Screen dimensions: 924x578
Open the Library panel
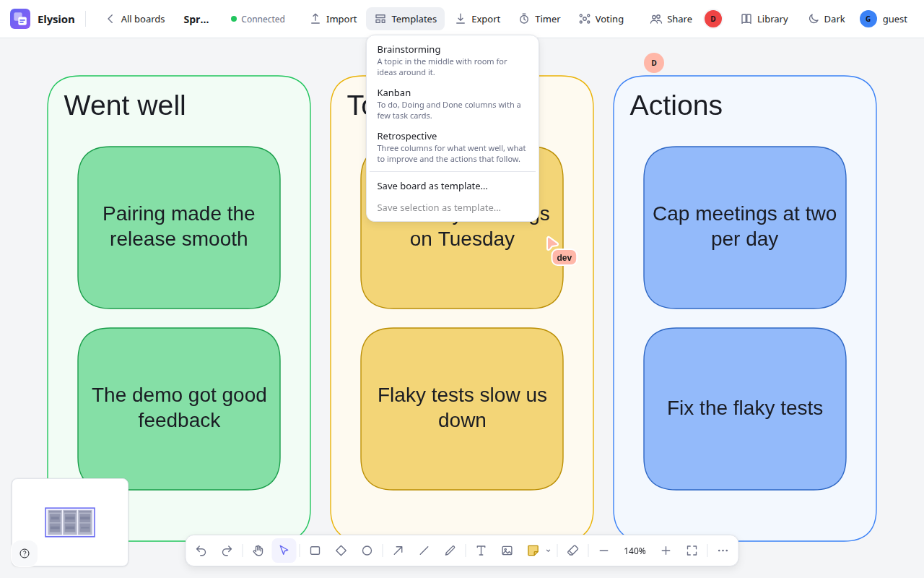[x=764, y=19]
